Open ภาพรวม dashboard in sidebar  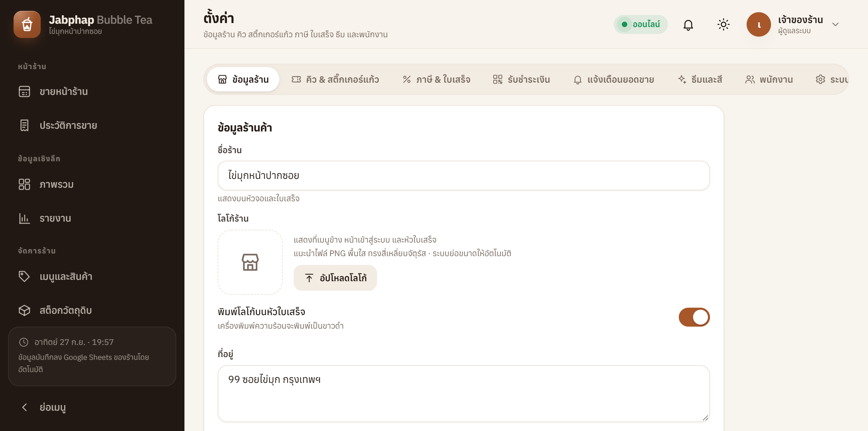point(92,184)
